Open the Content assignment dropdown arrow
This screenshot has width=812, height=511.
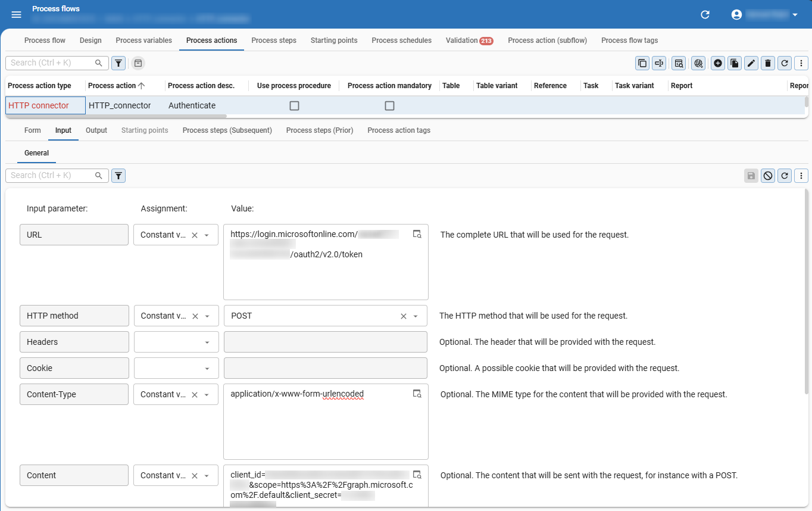pos(207,476)
